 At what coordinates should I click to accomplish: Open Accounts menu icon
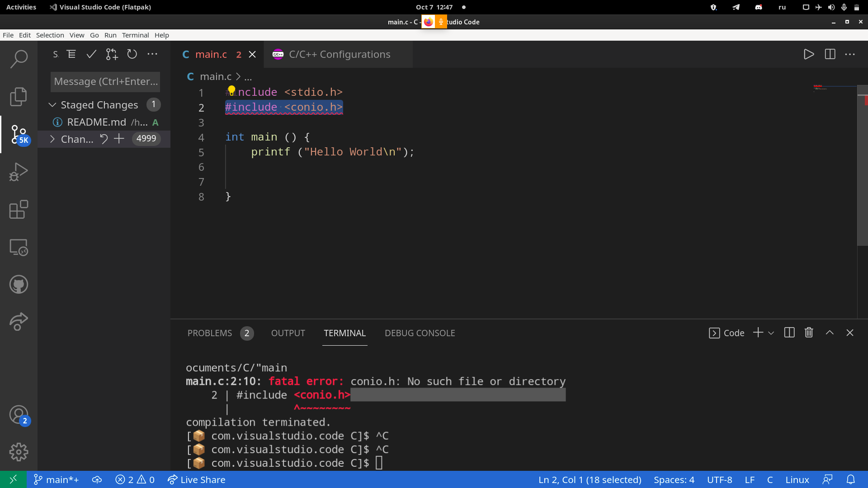click(x=19, y=415)
